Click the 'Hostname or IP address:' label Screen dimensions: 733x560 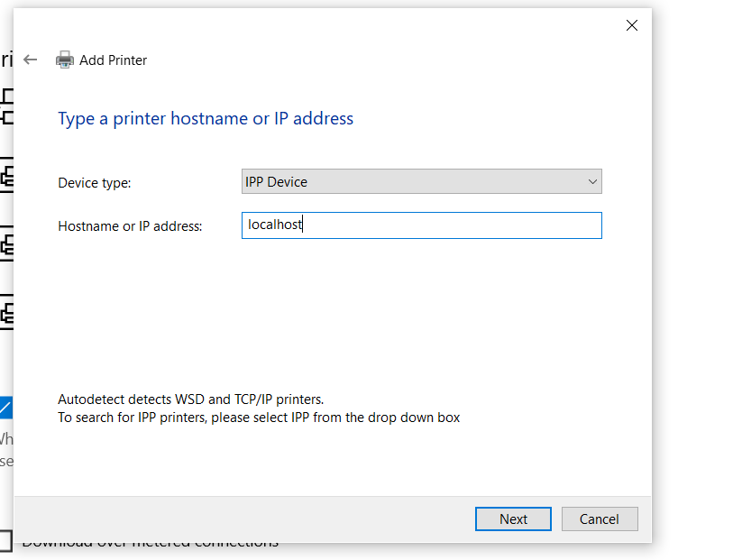point(130,226)
